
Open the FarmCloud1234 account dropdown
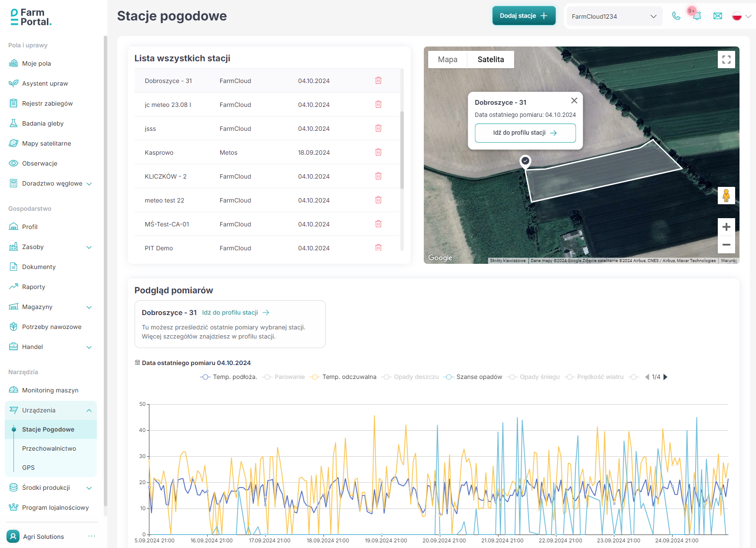[614, 17]
